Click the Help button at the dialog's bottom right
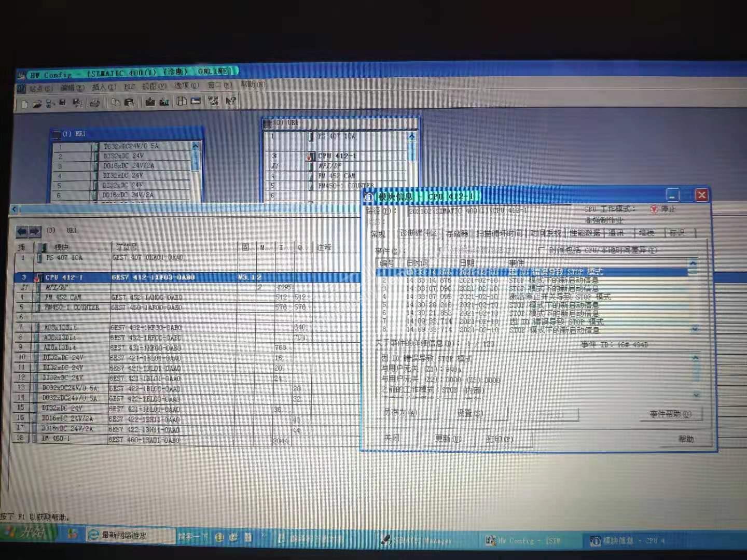Viewport: 747px width, 560px height. pyautogui.click(x=686, y=439)
